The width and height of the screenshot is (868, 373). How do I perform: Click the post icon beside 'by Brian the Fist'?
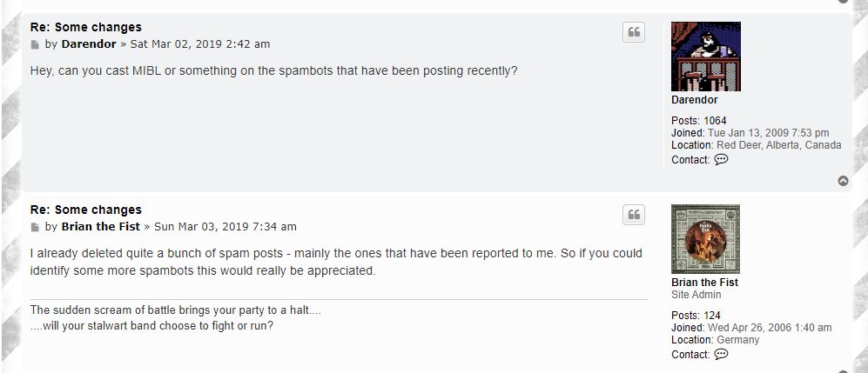click(35, 227)
